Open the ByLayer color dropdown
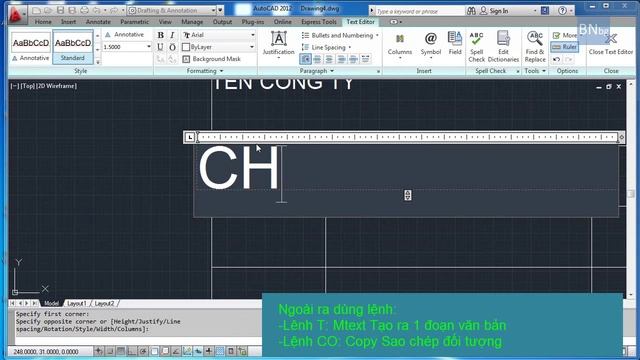Screen dimensions: 640x360 252,47
